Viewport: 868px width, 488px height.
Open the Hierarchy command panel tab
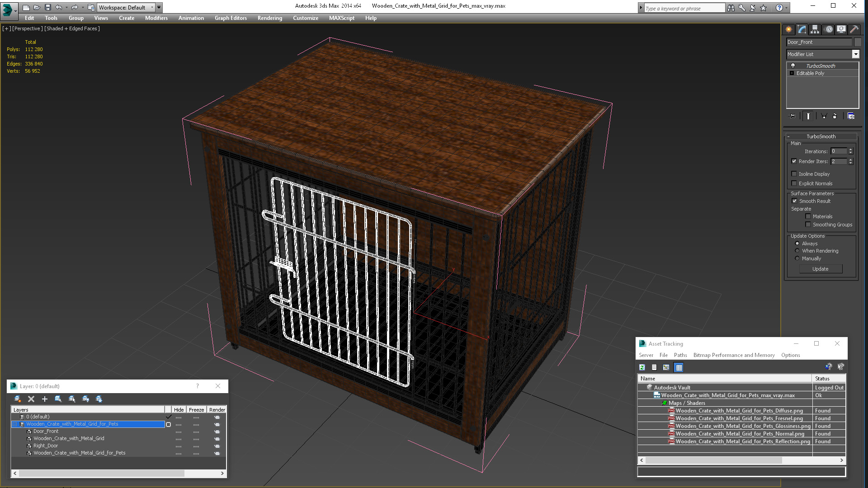tap(815, 29)
